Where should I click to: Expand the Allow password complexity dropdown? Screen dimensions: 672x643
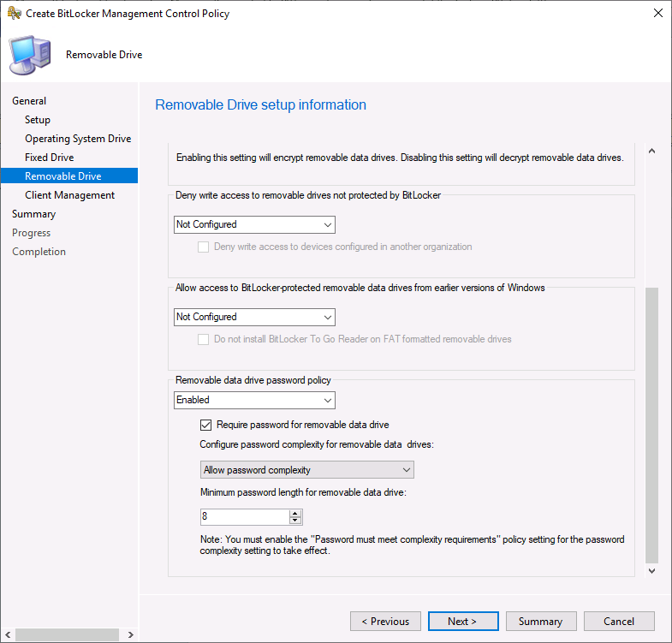pyautogui.click(x=306, y=470)
